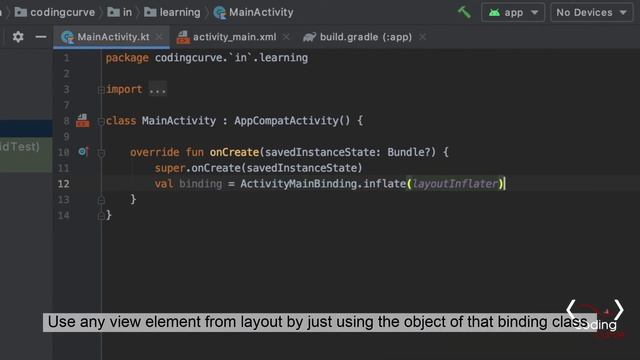Viewport: 640px width, 360px height.
Task: Expand the folded import statements
Action: pos(101,89)
